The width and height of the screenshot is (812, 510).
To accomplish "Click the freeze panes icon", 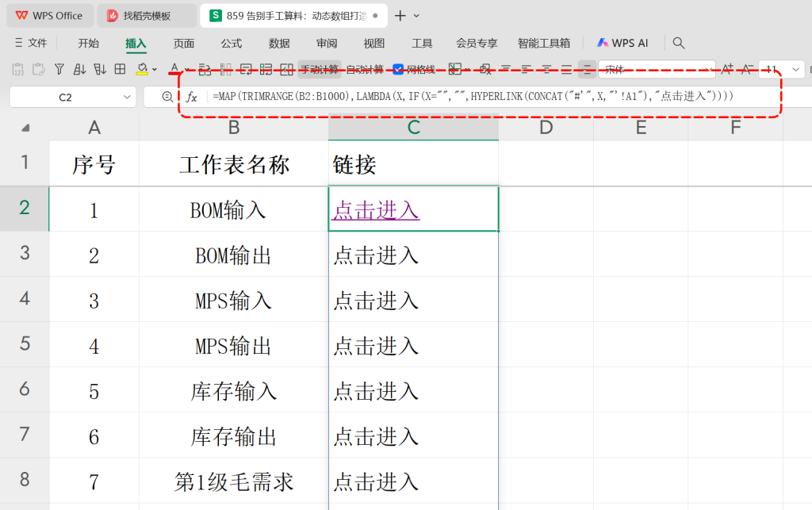I will 454,69.
